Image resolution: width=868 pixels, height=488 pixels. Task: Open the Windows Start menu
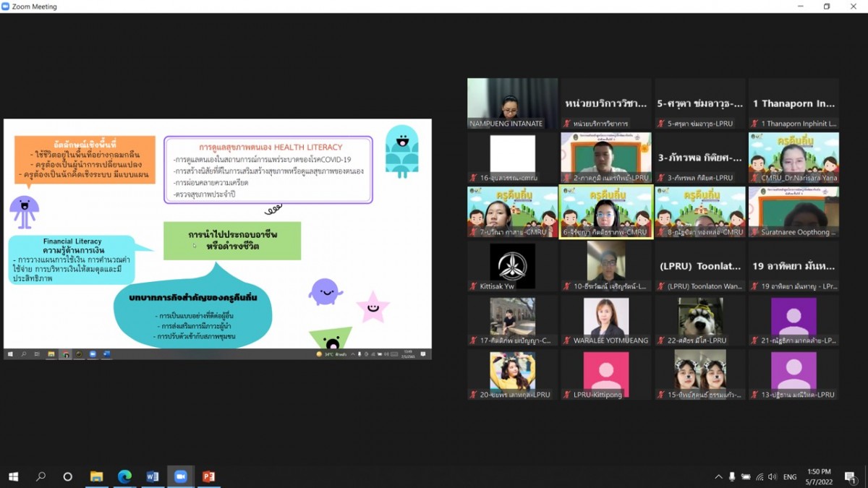[x=13, y=476]
